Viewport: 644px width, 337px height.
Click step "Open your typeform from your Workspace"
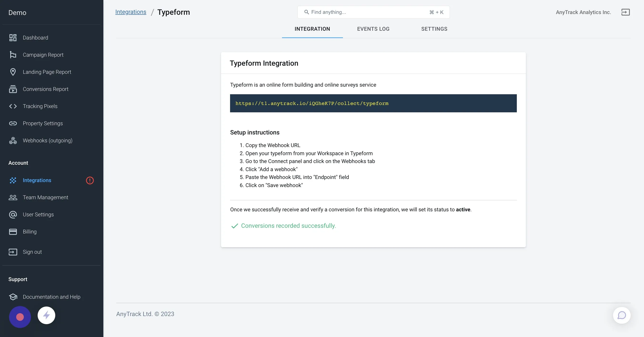click(309, 153)
